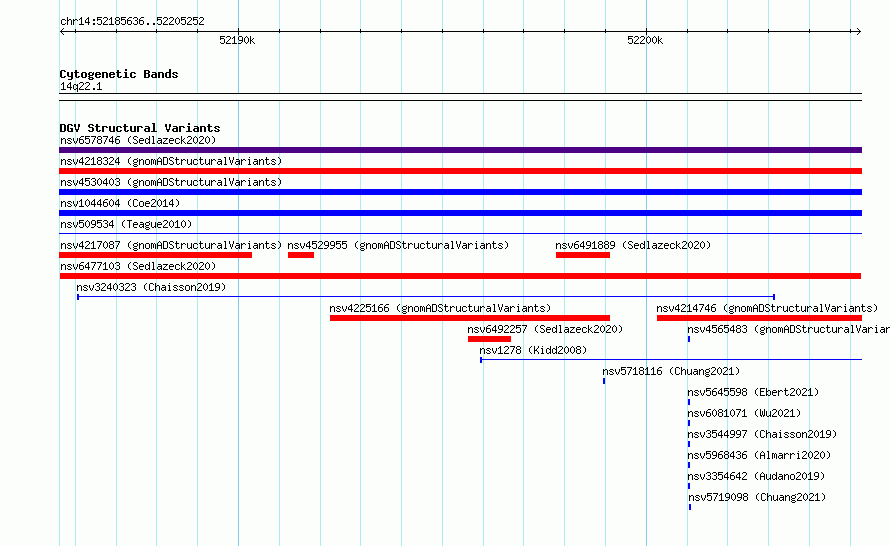The image size is (890, 546).
Task: Click the red nsv4214746 variant bar
Action: tap(759, 318)
